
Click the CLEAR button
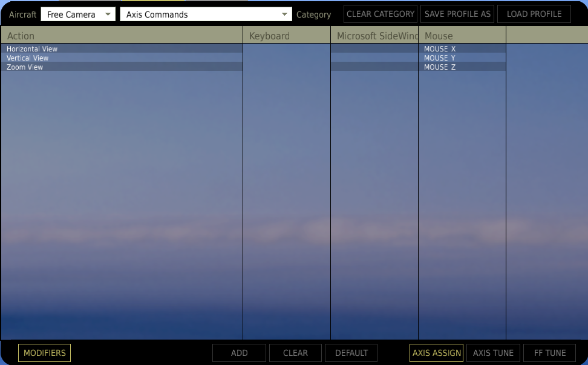(x=295, y=353)
